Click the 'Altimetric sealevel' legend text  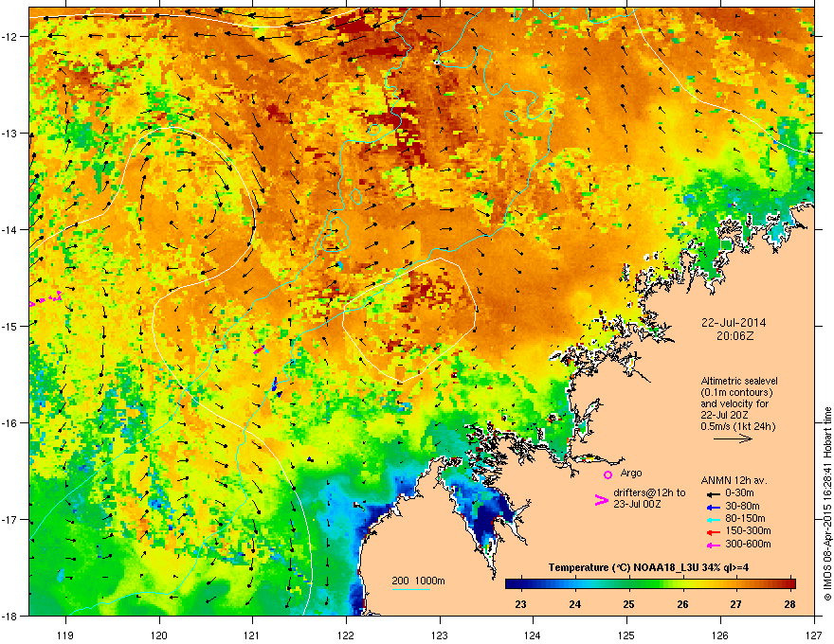coord(739,381)
